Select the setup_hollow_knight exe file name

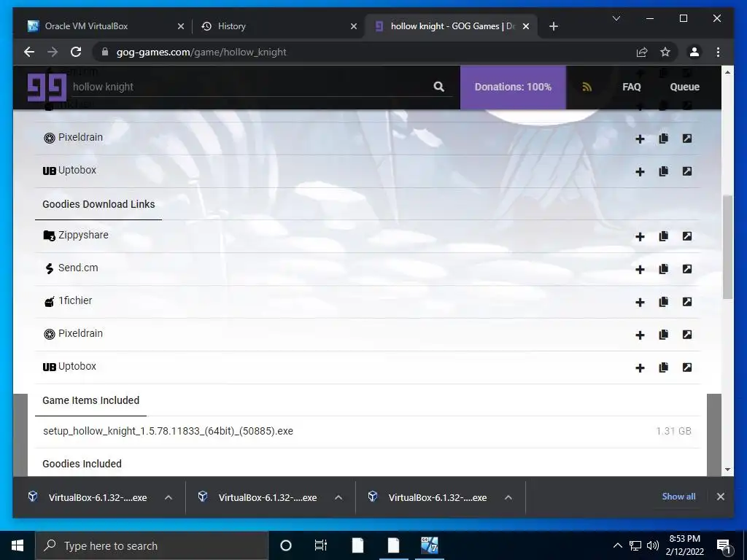[169, 431]
